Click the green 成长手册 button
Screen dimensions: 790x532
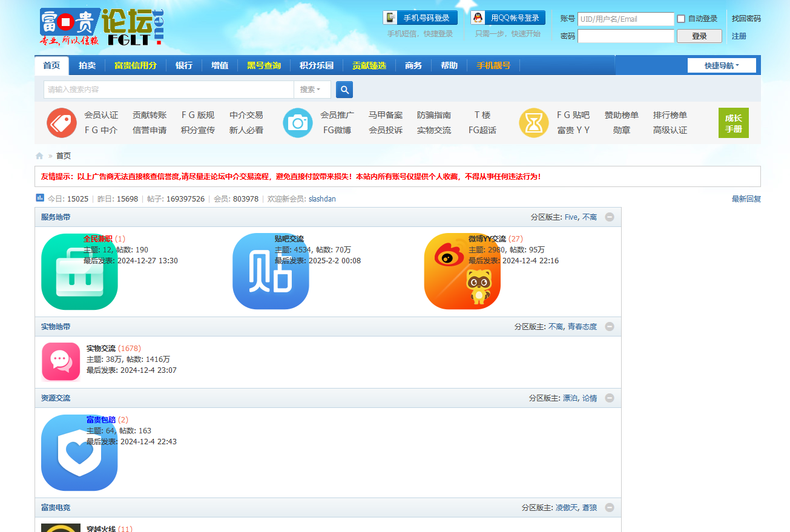[733, 123]
